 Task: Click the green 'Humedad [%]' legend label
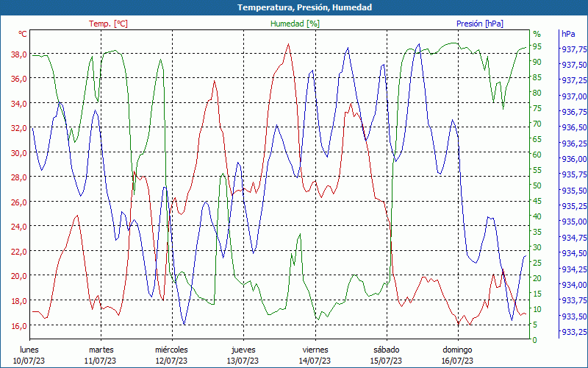pyautogui.click(x=295, y=24)
